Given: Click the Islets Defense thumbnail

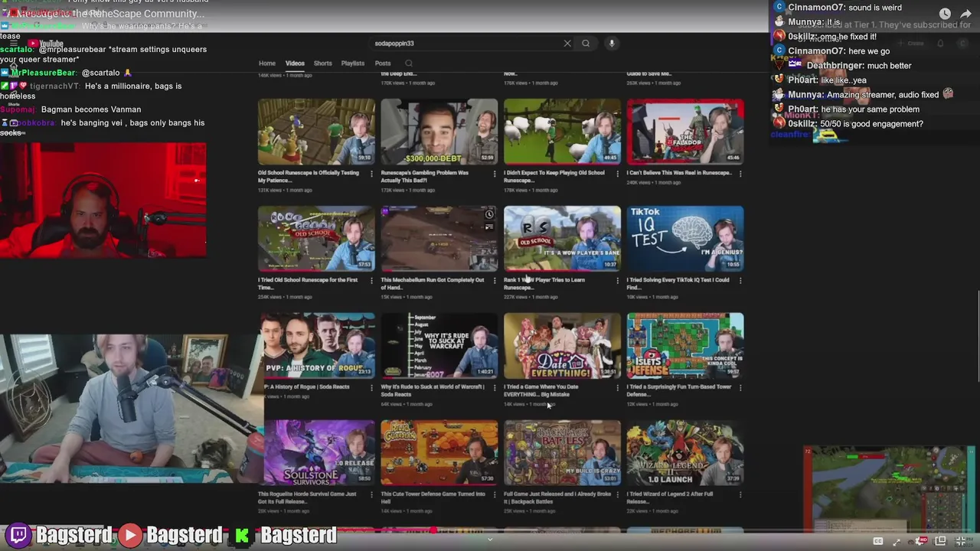Looking at the screenshot, I should [x=685, y=345].
